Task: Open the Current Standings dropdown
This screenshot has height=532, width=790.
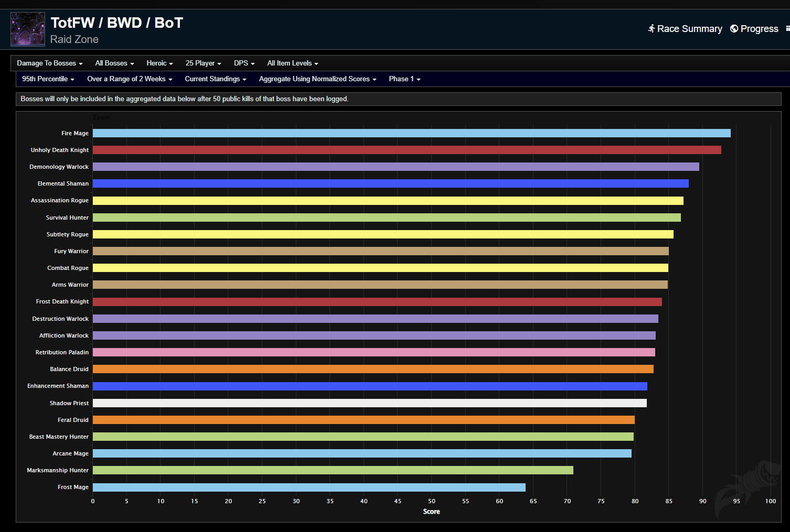Action: point(215,79)
